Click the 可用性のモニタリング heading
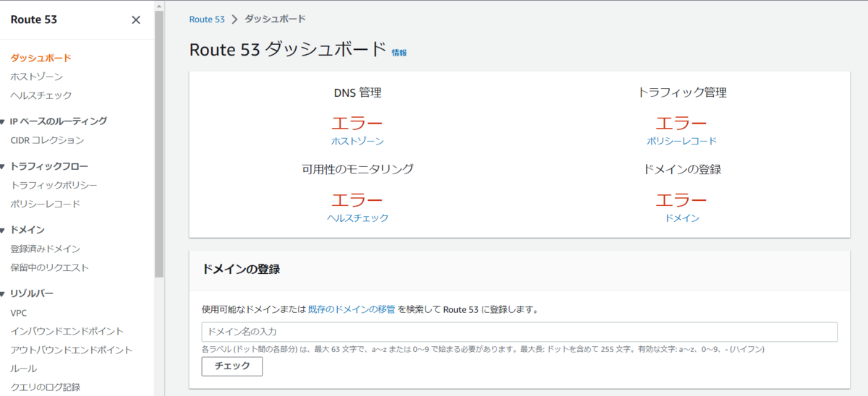The height and width of the screenshot is (396, 868). [357, 169]
